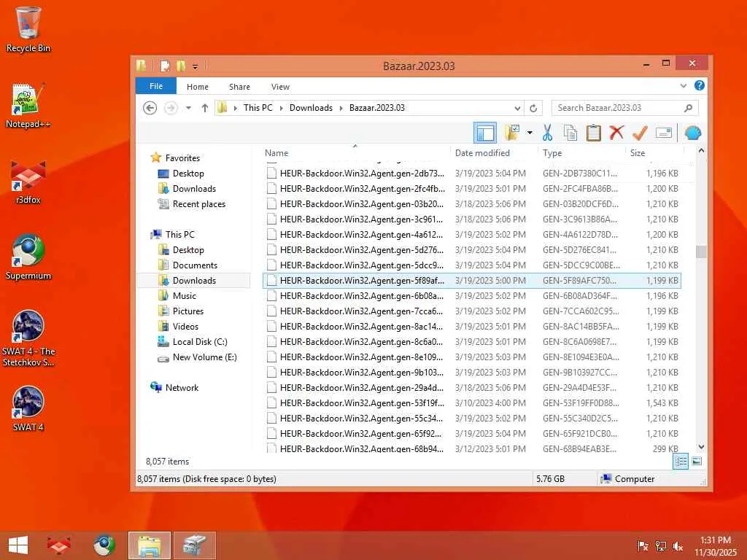Open the View ribbon tab

click(x=280, y=87)
